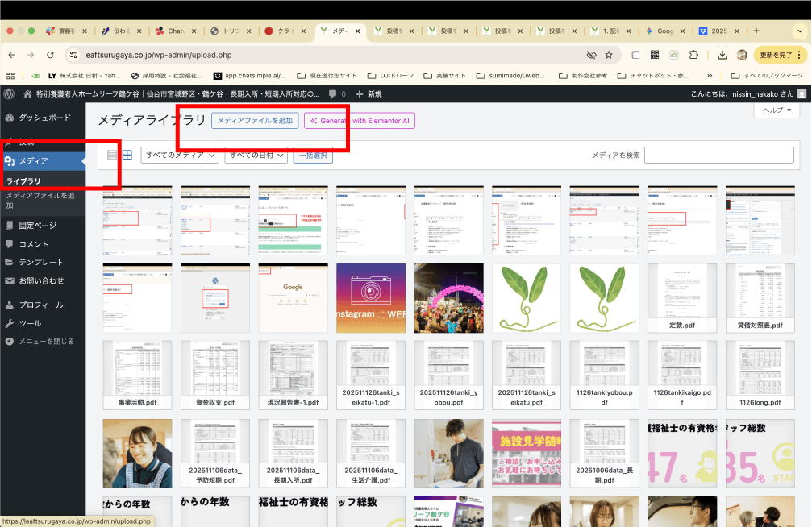Open comments bubble icon in admin bar
812x527 pixels.
click(335, 94)
